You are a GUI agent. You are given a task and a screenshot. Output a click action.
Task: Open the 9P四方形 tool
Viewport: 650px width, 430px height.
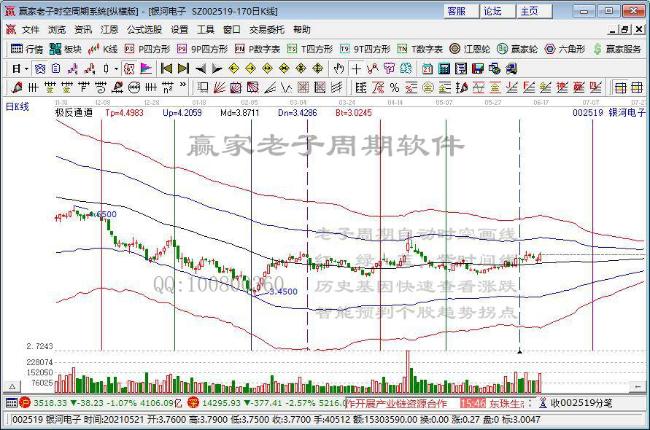pyautogui.click(x=202, y=49)
